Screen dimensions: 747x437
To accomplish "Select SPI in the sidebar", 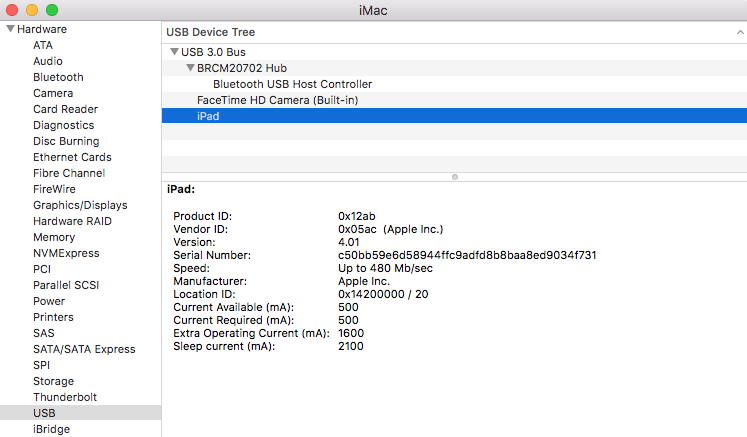I will [41, 365].
